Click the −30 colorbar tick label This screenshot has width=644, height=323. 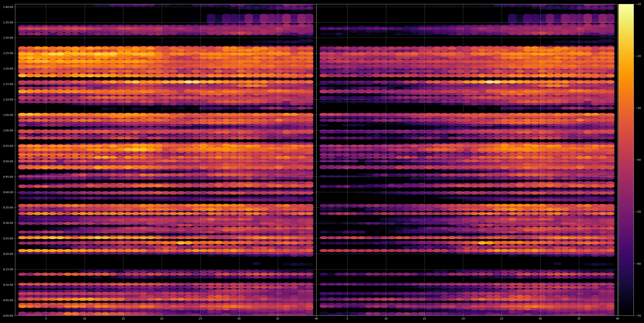point(638,108)
